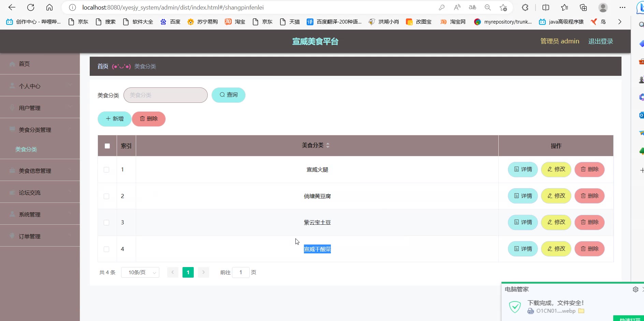This screenshot has height=321, width=644.
Task: Open the browser home page icon
Action: pyautogui.click(x=49, y=7)
